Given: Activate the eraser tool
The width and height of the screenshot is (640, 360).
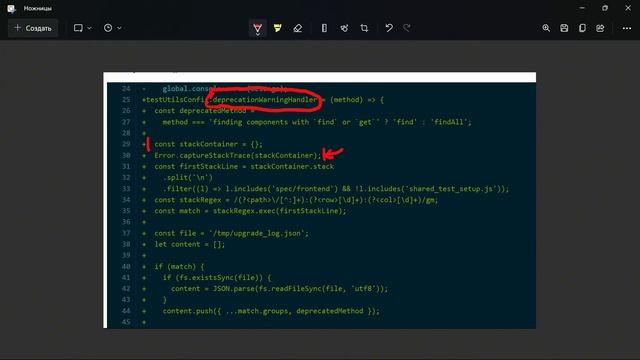Looking at the screenshot, I should pos(298,28).
